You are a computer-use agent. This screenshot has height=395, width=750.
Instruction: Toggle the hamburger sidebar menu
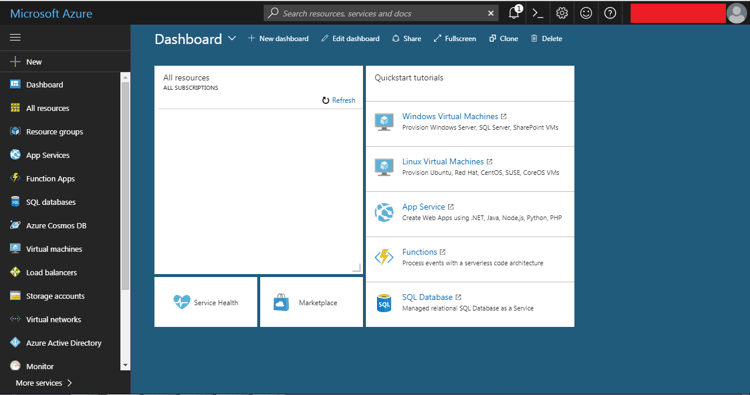tap(15, 37)
